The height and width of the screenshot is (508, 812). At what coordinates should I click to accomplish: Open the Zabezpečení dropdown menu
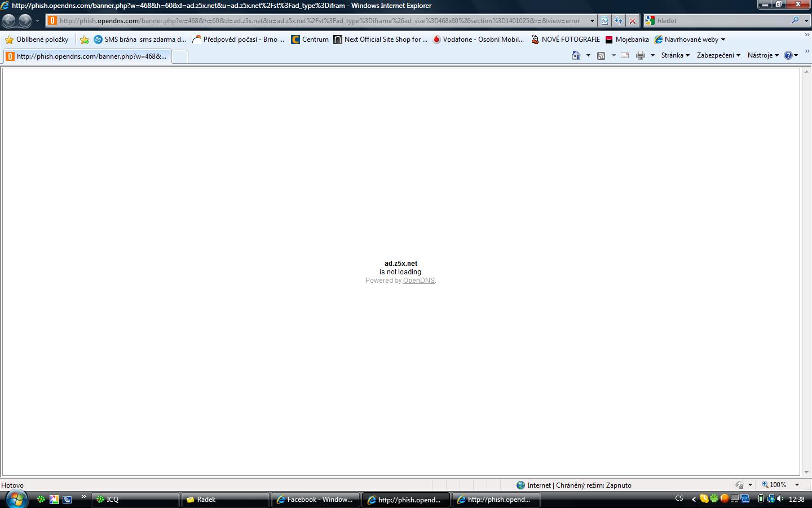point(718,55)
